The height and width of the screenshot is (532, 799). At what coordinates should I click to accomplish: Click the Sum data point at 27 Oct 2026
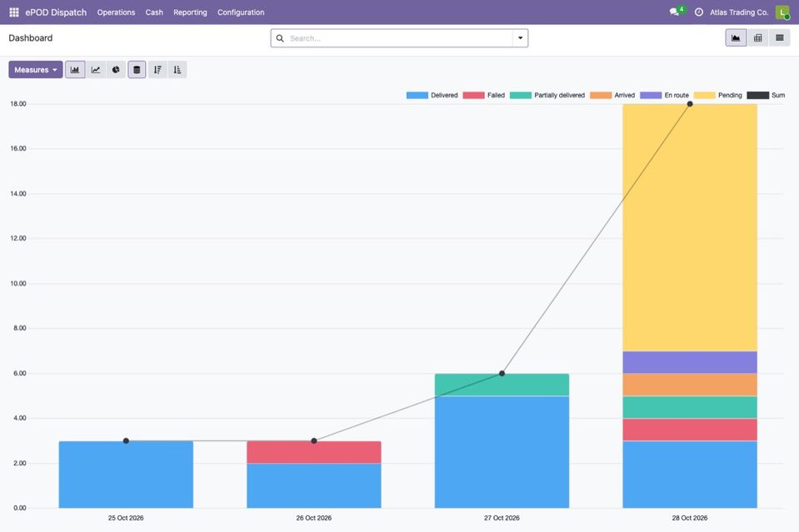coord(502,373)
